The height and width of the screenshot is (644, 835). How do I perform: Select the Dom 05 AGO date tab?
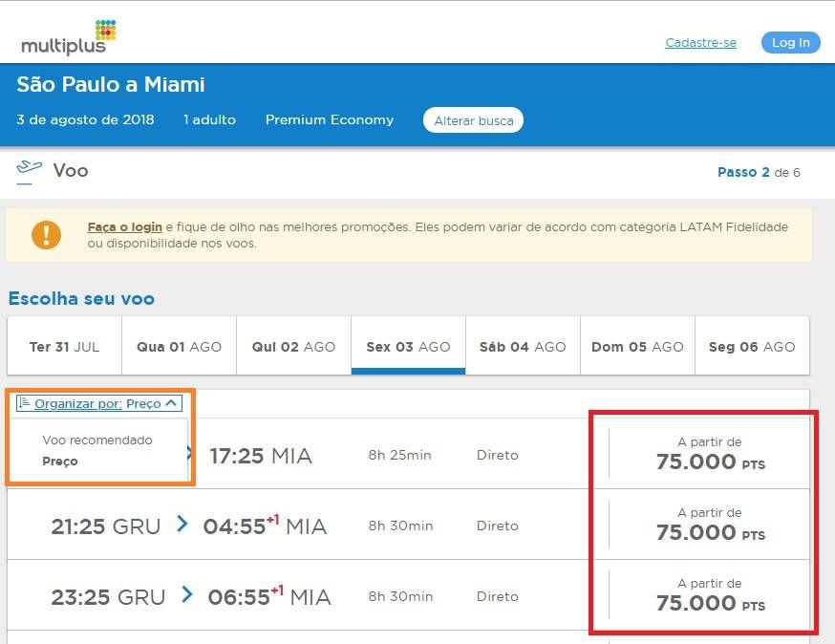(637, 346)
